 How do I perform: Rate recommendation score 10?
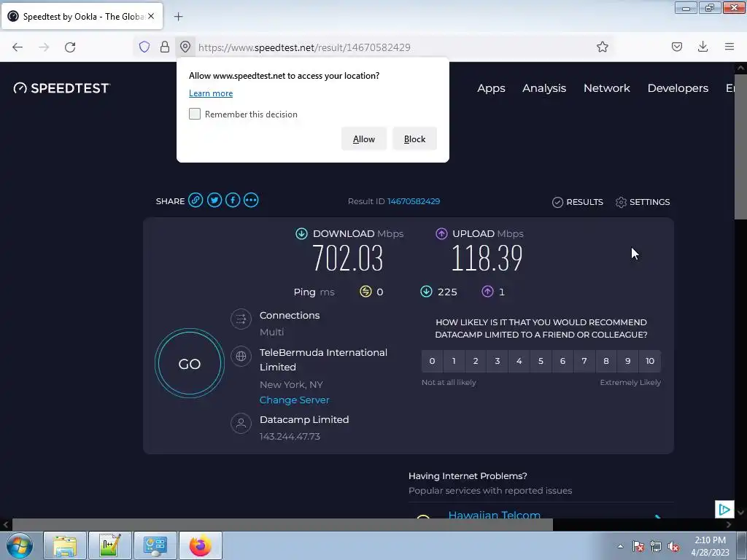pos(650,360)
